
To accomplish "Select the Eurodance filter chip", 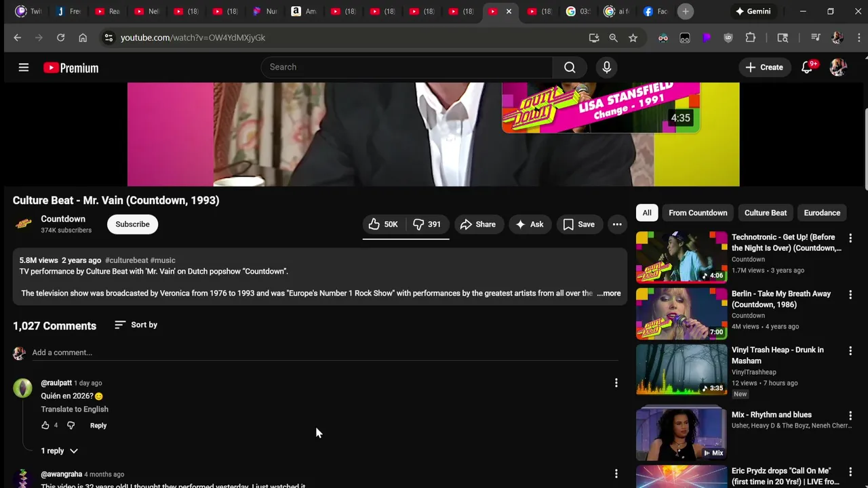I will click(822, 213).
